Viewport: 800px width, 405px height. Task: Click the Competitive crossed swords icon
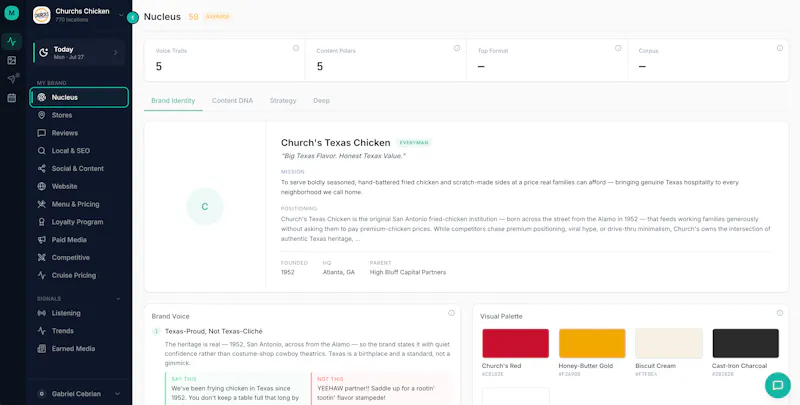click(42, 258)
